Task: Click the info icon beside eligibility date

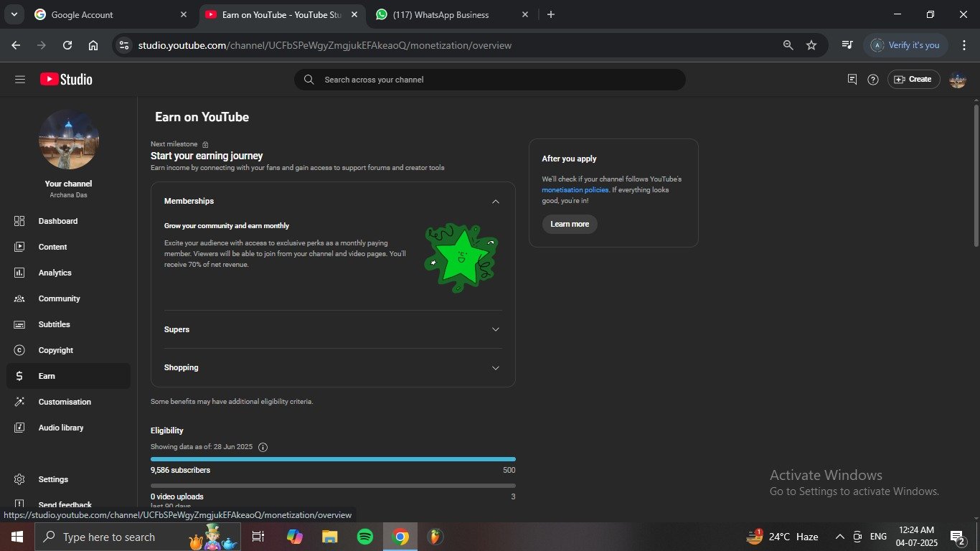Action: pos(263,447)
